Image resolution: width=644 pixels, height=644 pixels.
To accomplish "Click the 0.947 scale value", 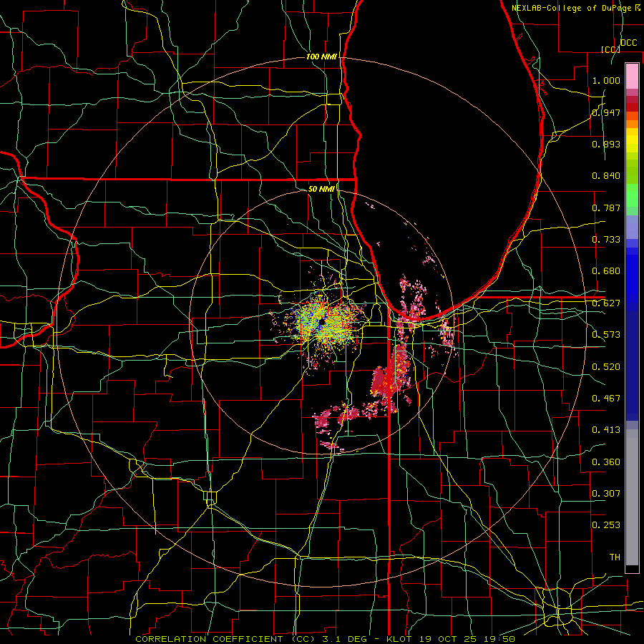I will pos(606,112).
